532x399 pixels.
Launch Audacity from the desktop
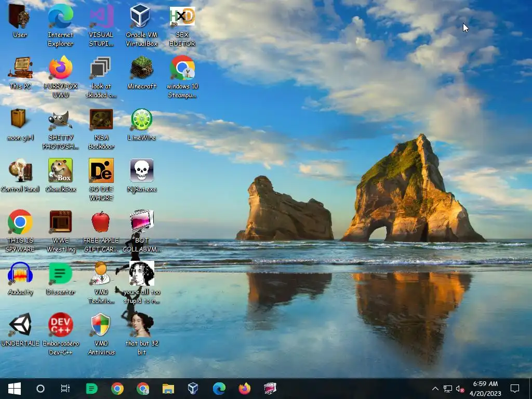(x=20, y=278)
